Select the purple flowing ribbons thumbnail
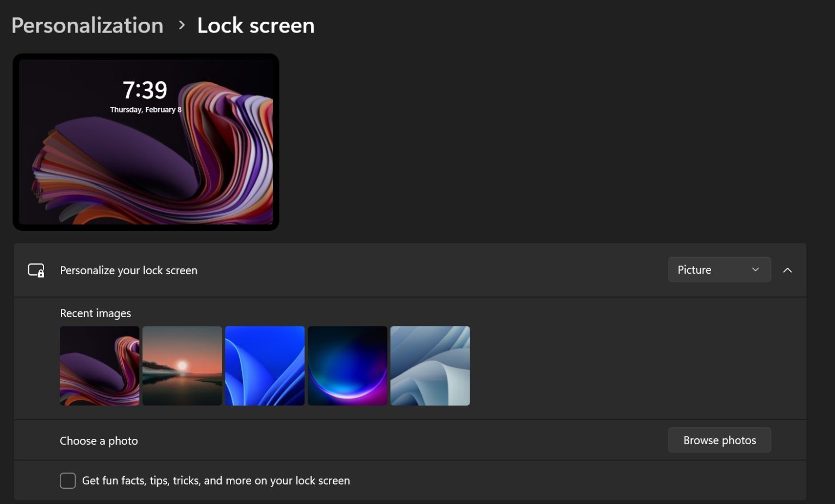Image resolution: width=835 pixels, height=504 pixels. [x=99, y=366]
